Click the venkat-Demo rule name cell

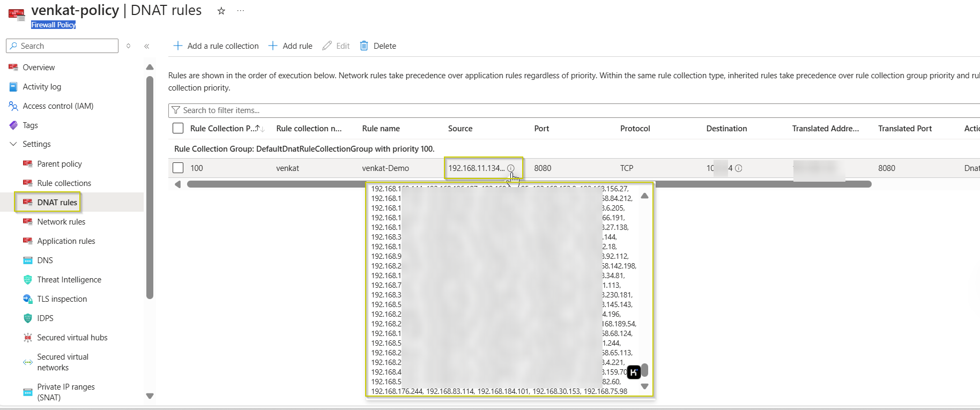[385, 168]
